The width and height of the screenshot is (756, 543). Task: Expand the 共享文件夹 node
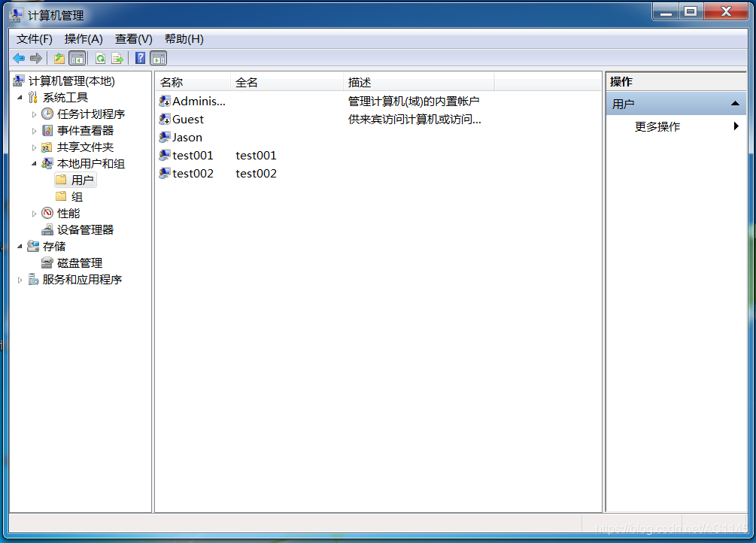click(x=34, y=147)
